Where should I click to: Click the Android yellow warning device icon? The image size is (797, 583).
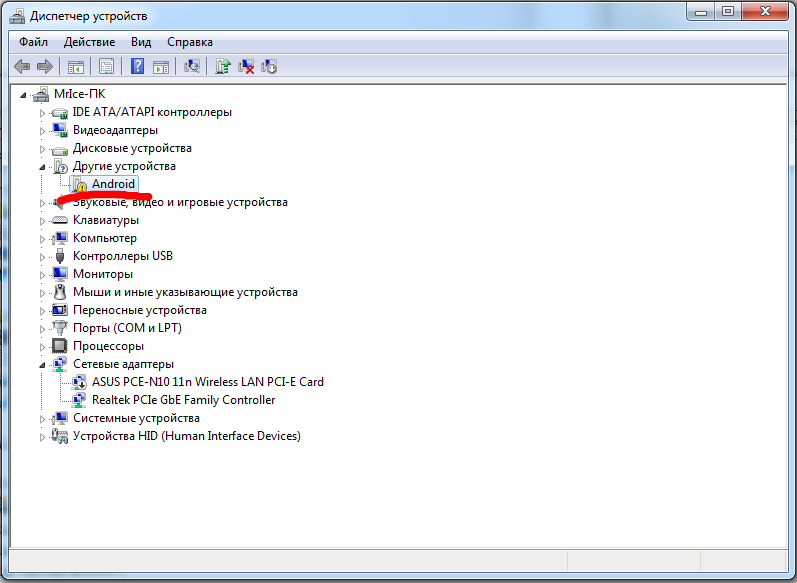click(x=79, y=184)
